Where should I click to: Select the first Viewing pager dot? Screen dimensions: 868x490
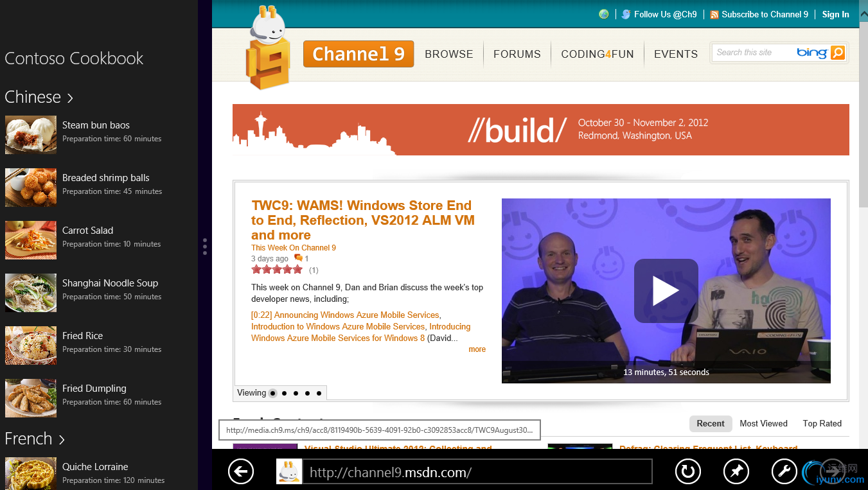tap(273, 393)
